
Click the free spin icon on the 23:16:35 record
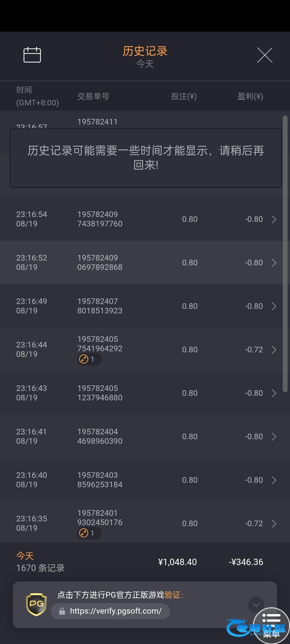point(84,533)
